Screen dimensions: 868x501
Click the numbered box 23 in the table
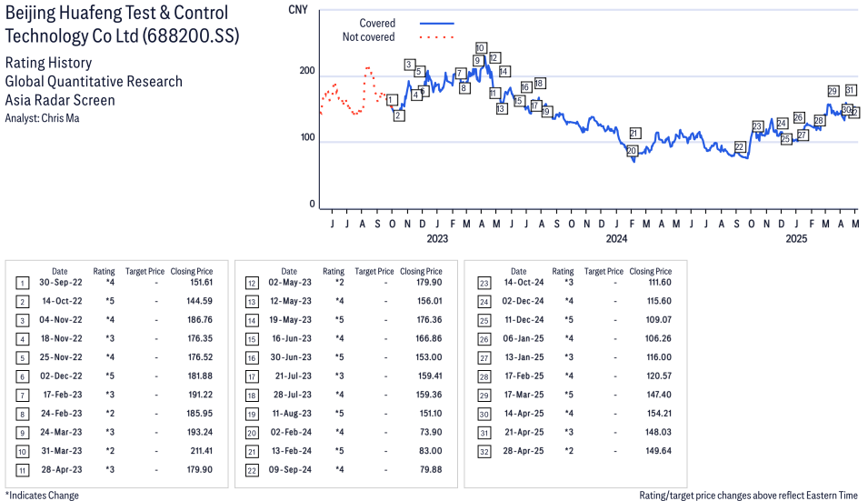coord(484,284)
